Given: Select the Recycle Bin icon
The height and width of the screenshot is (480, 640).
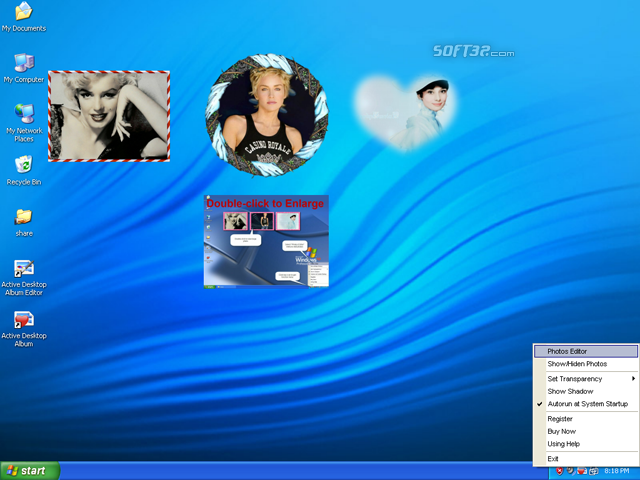Looking at the screenshot, I should pyautogui.click(x=24, y=171).
